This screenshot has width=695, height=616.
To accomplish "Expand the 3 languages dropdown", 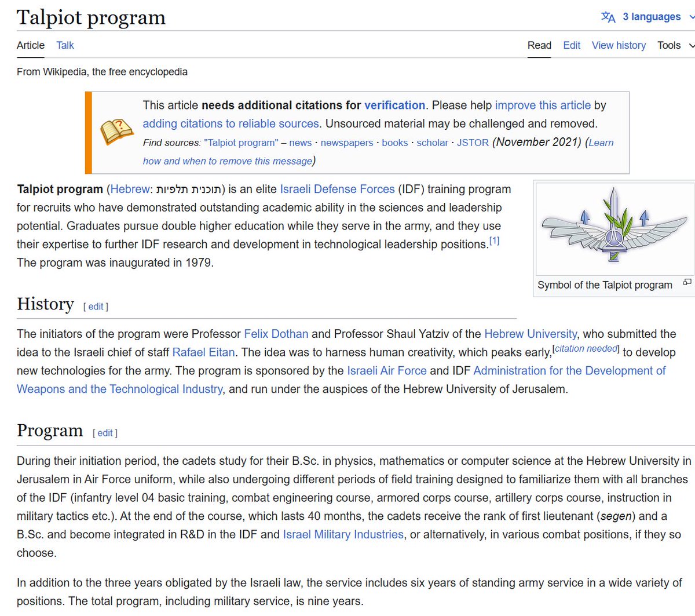I will 652,17.
